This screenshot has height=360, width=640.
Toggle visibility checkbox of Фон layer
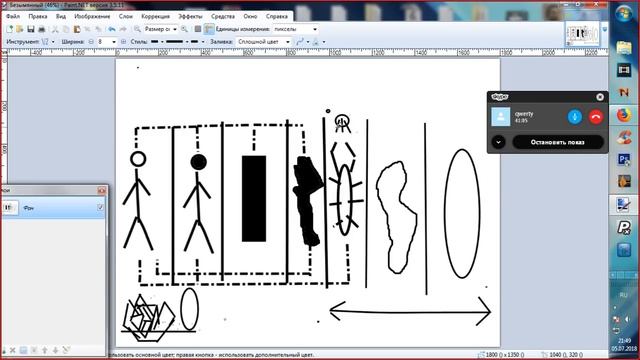coord(100,208)
